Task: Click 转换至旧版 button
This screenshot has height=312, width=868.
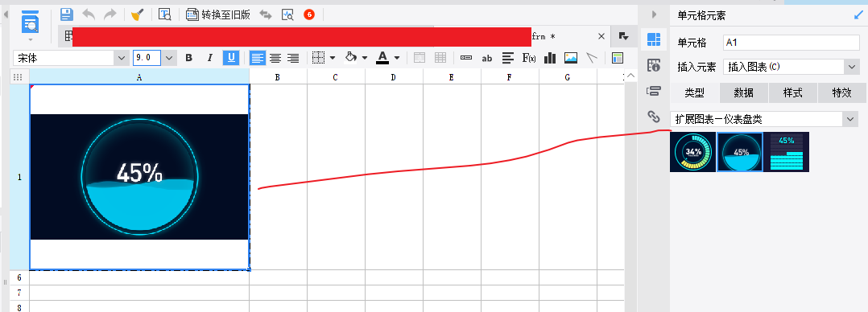Action: pyautogui.click(x=219, y=15)
